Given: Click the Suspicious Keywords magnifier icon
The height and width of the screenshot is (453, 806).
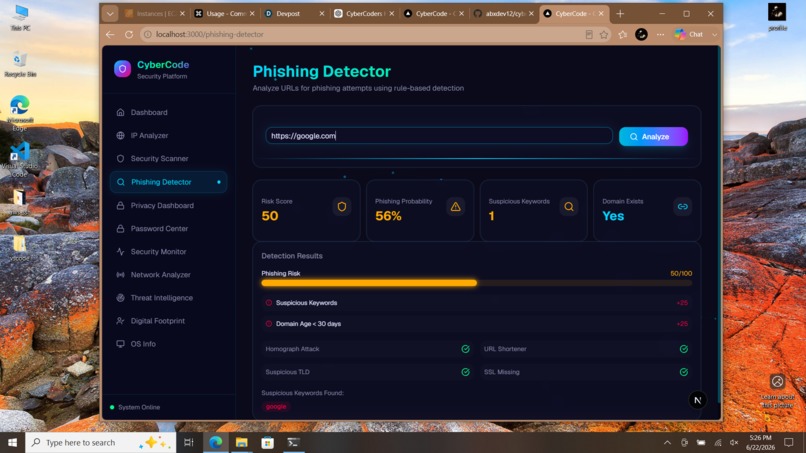Looking at the screenshot, I should pyautogui.click(x=569, y=207).
